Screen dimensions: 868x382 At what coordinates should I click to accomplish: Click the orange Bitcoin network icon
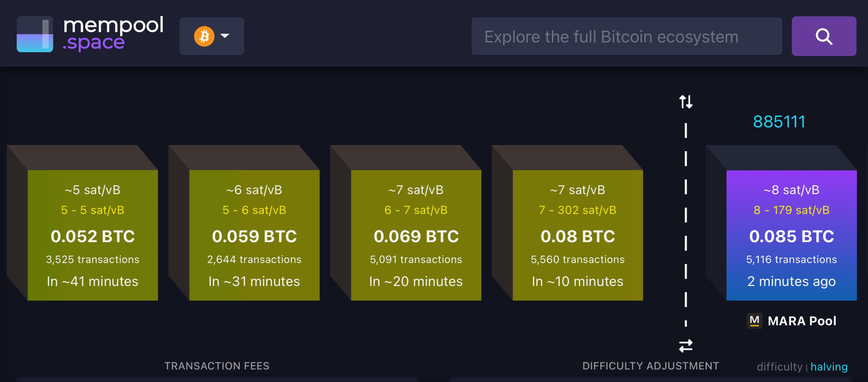coord(204,36)
